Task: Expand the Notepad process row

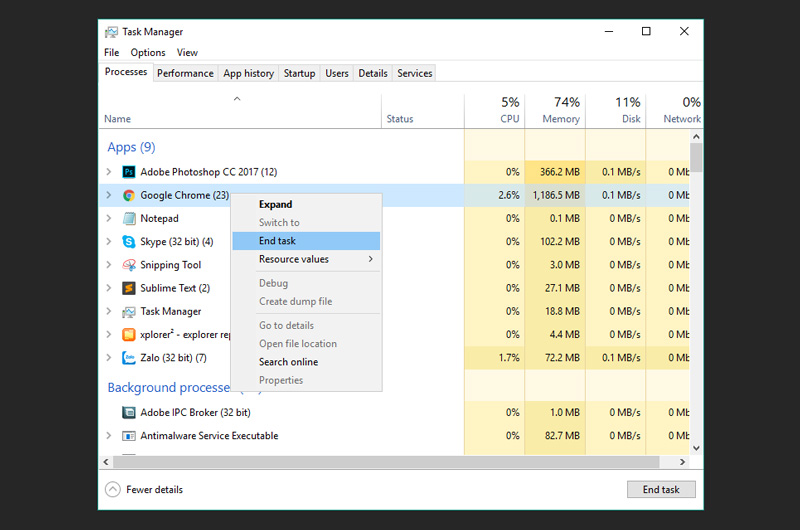Action: pos(109,218)
